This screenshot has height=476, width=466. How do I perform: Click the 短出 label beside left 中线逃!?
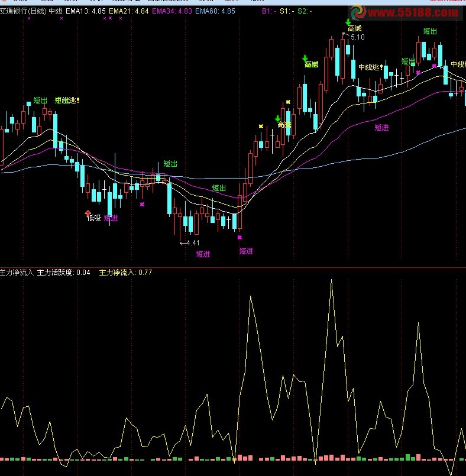pyautogui.click(x=40, y=101)
